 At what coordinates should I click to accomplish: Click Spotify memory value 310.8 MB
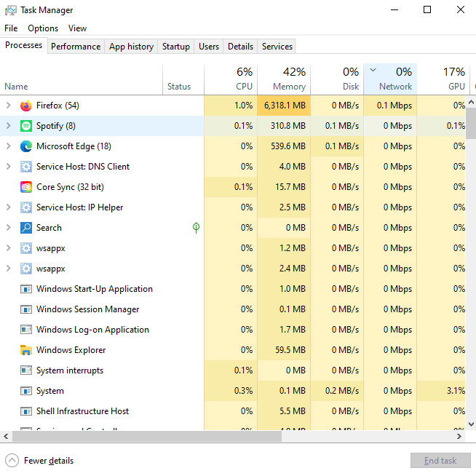(x=288, y=126)
